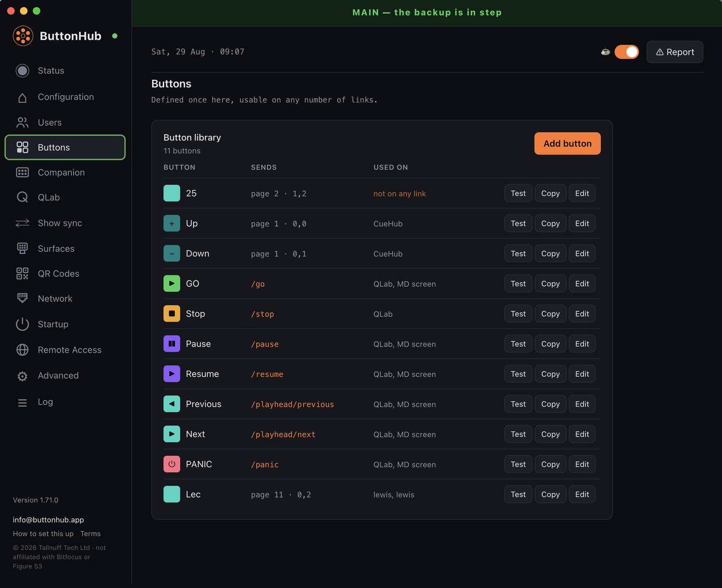Click the coffee cup icon beside the toggle

click(x=606, y=52)
